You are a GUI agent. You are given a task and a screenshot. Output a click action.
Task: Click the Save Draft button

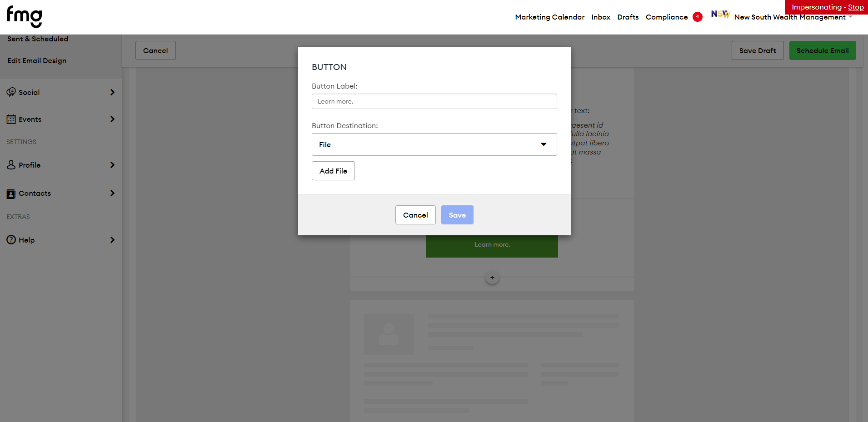point(758,50)
